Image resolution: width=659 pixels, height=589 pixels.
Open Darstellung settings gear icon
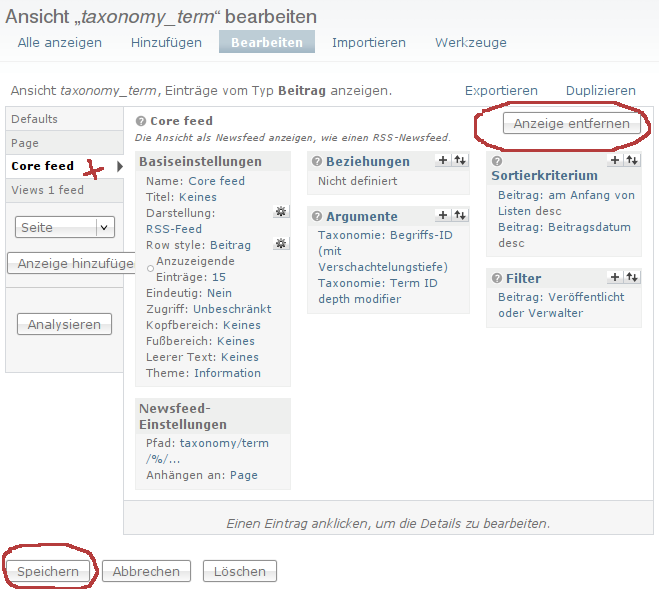(281, 212)
